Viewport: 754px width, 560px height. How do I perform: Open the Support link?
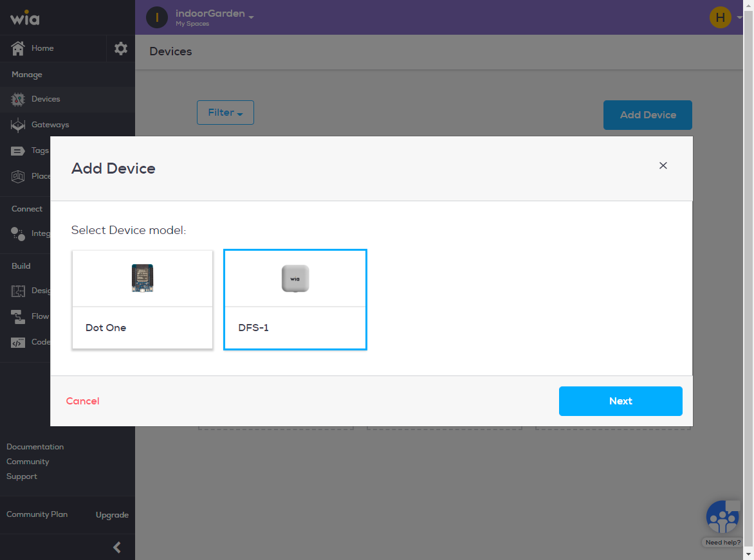[x=22, y=476]
